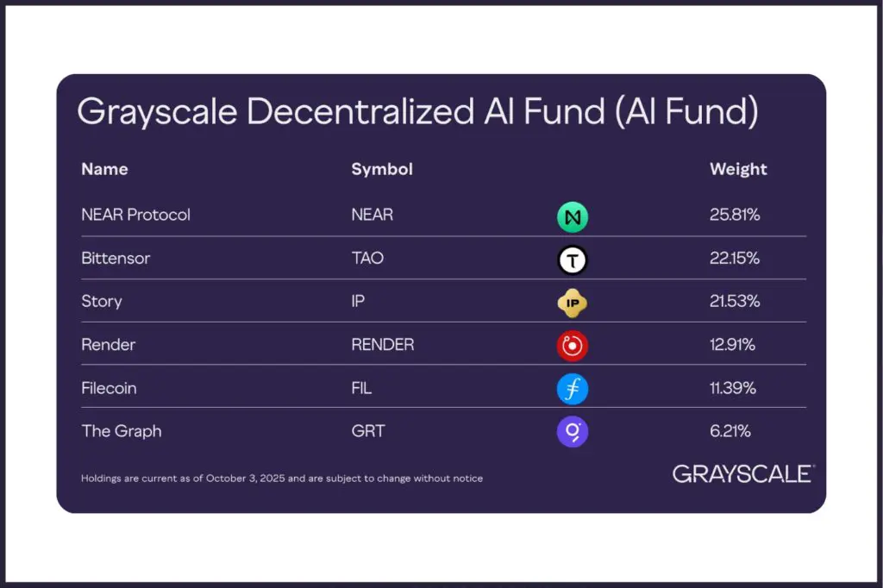Viewport: 883px width, 588px height.
Task: Click the blue Filecoin logo icon
Action: pyautogui.click(x=572, y=389)
